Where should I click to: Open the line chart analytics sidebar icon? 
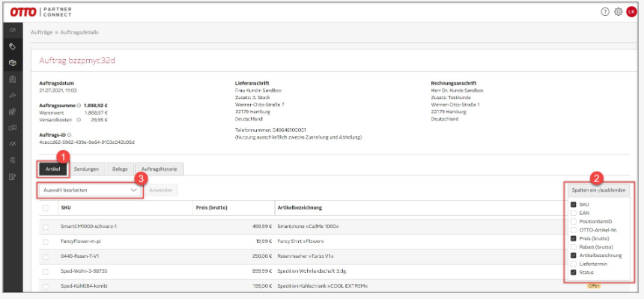(x=12, y=95)
